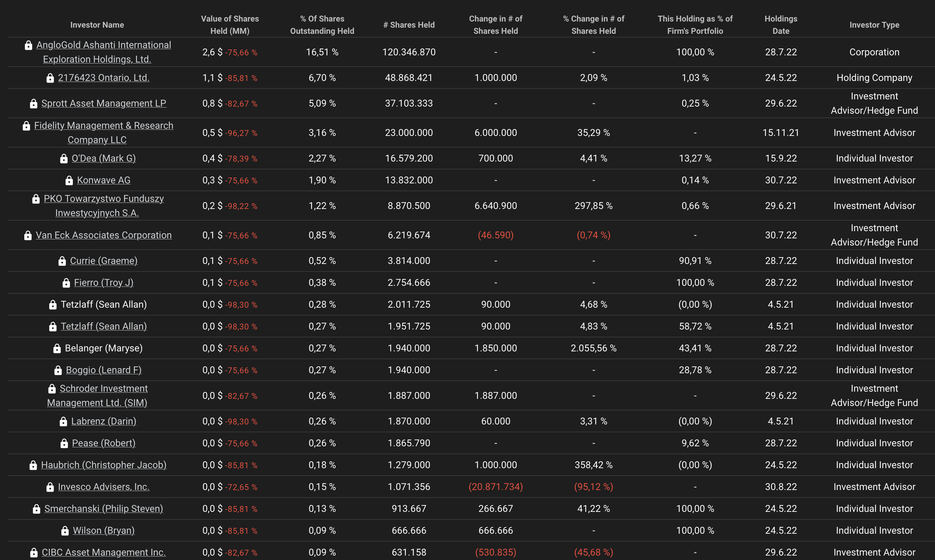Click lock icon beside AngloGold Ashanti International
This screenshot has width=935, height=560.
coord(28,45)
